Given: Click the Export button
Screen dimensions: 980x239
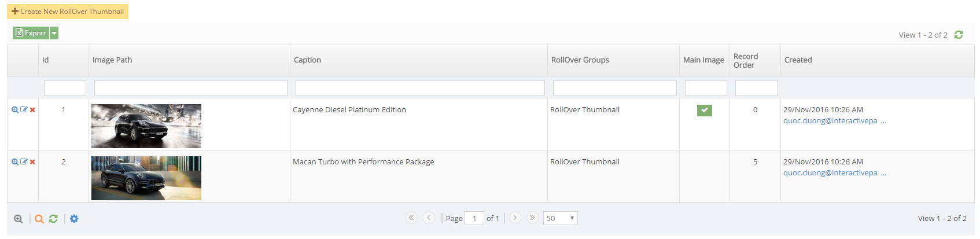Looking at the screenshot, I should (31, 34).
